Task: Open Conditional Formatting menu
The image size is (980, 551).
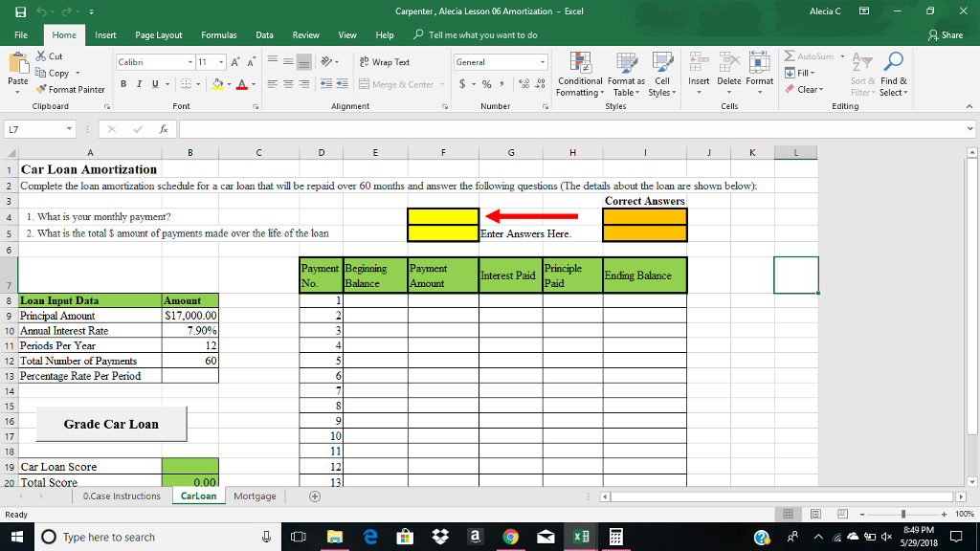Action: coord(580,74)
